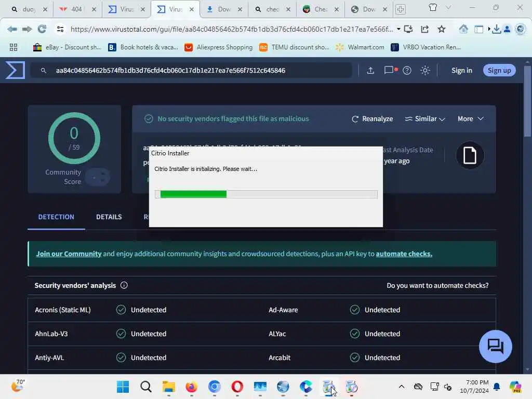Reload the page with refresh icon

point(42,29)
